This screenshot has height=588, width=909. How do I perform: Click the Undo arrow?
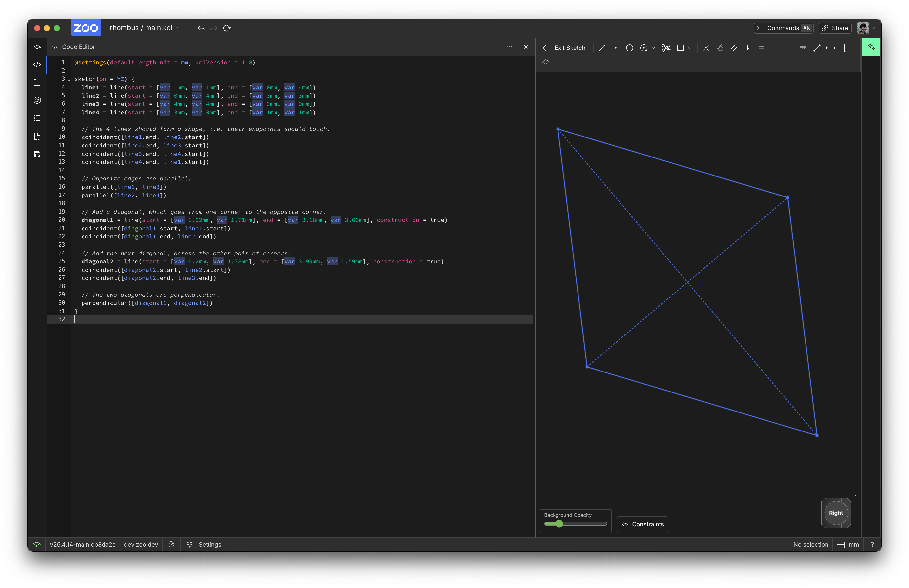(201, 28)
